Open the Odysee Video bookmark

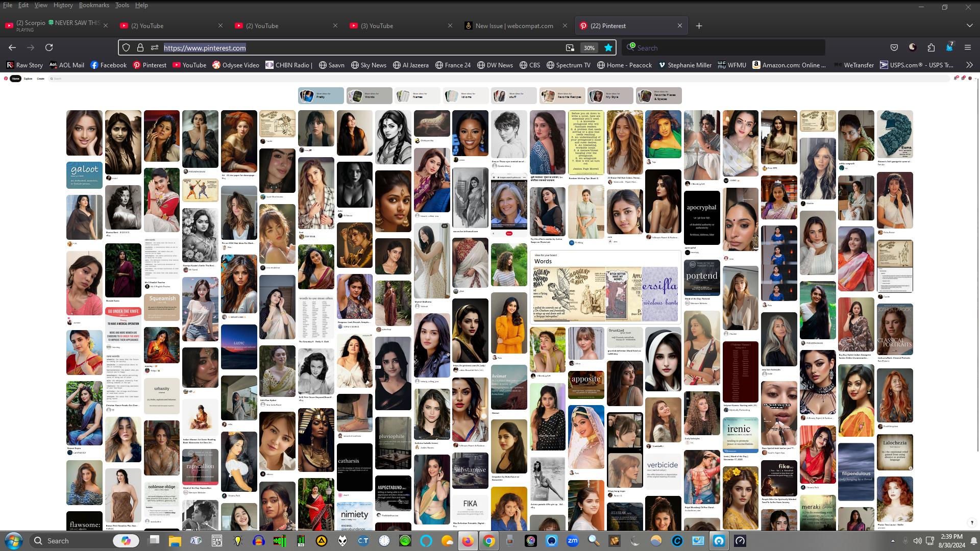(236, 65)
